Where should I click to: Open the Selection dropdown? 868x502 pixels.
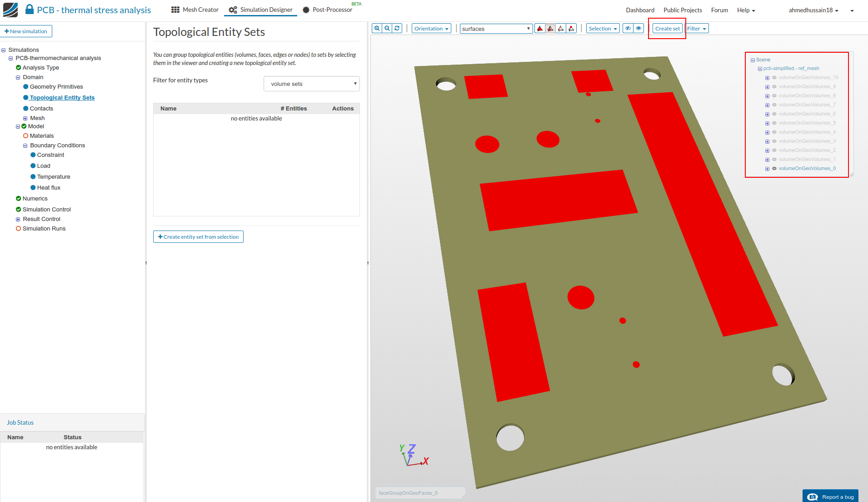(603, 29)
